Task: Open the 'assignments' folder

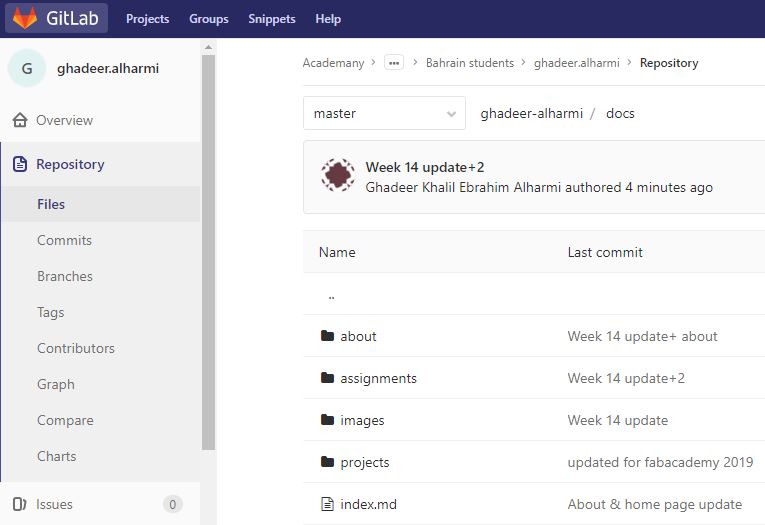Action: [379, 379]
